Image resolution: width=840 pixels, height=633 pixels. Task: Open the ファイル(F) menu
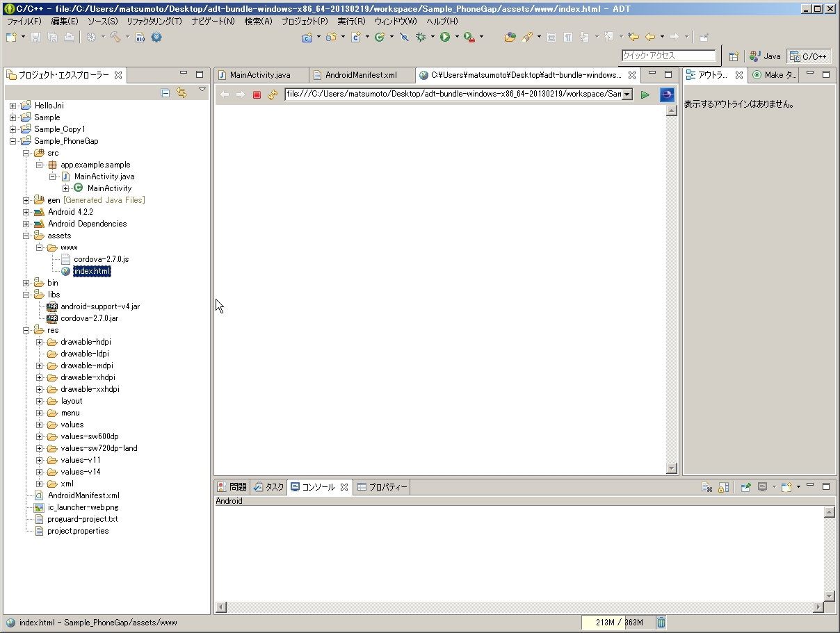pyautogui.click(x=24, y=22)
